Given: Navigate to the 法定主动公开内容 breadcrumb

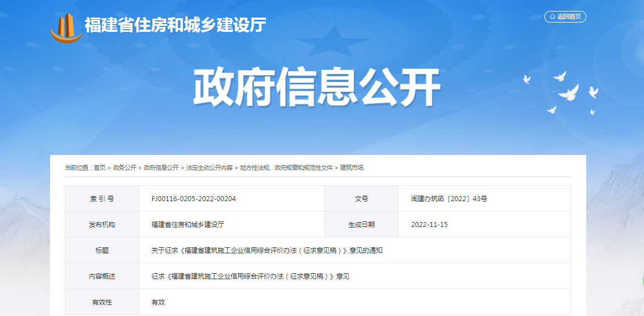Looking at the screenshot, I should coord(210,168).
